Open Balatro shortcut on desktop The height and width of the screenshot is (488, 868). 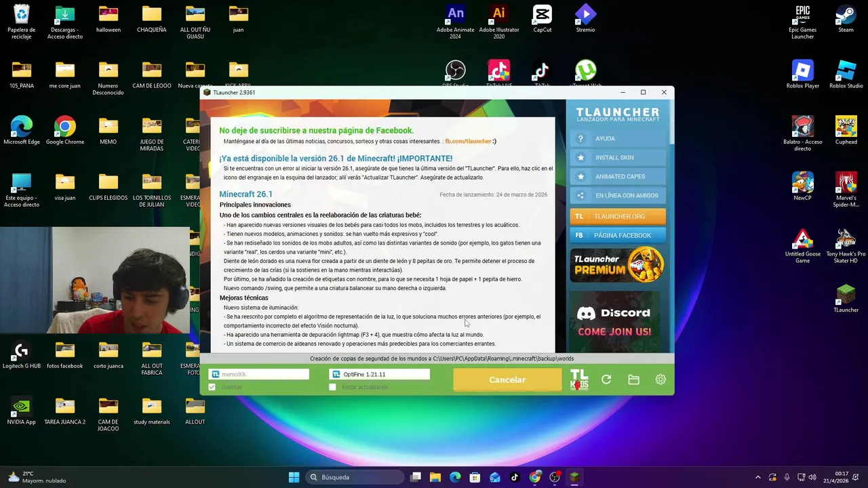(803, 133)
